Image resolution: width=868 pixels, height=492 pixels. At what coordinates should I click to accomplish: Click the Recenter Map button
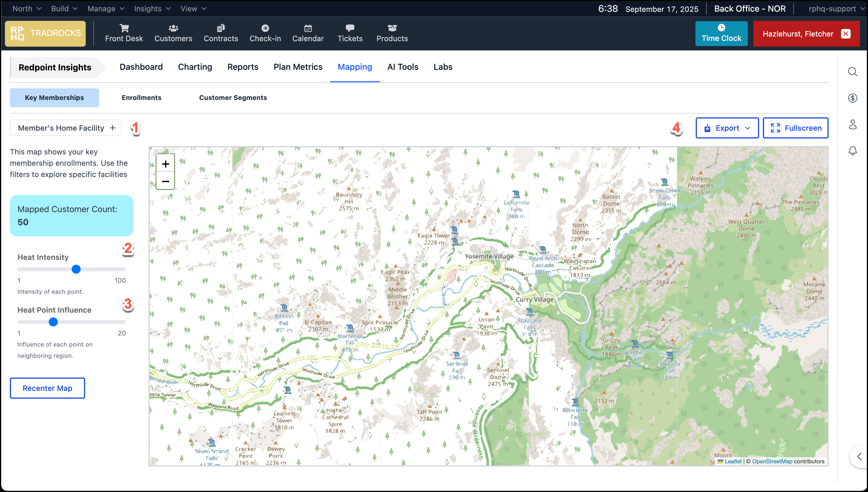click(47, 388)
